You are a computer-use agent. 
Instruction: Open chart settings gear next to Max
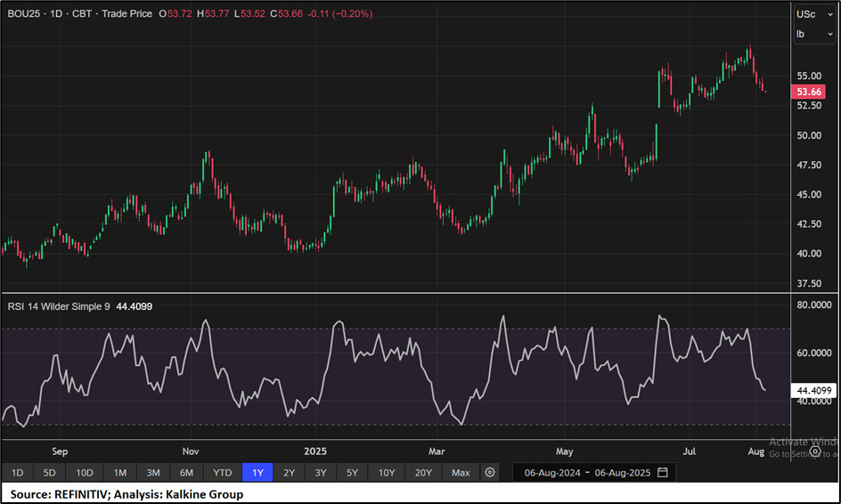pyautogui.click(x=490, y=473)
